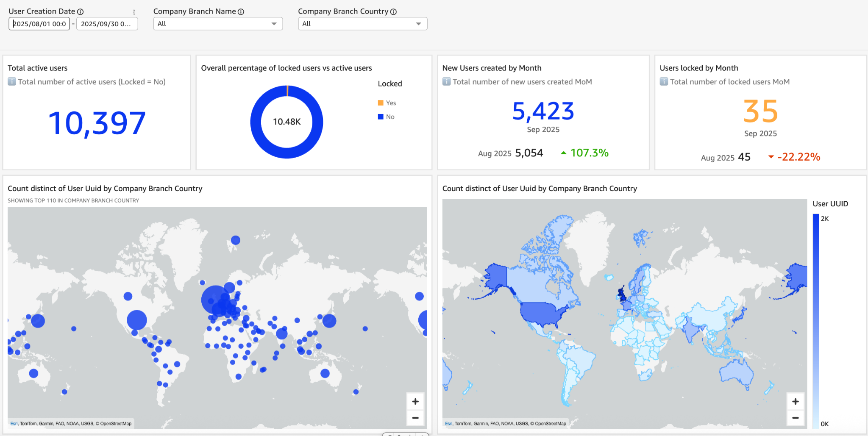Open Esri link on choropleth map attribution
The width and height of the screenshot is (868, 436).
pos(448,423)
